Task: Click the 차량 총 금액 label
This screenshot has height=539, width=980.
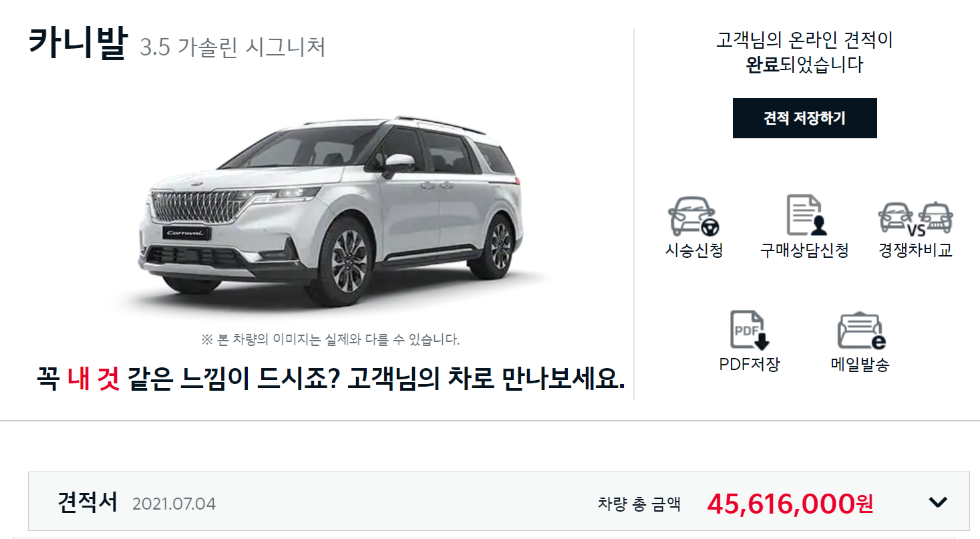Action: click(639, 504)
